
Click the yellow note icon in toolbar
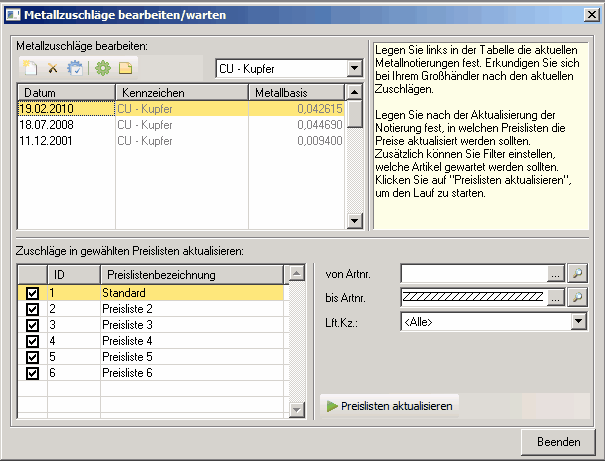(x=126, y=68)
